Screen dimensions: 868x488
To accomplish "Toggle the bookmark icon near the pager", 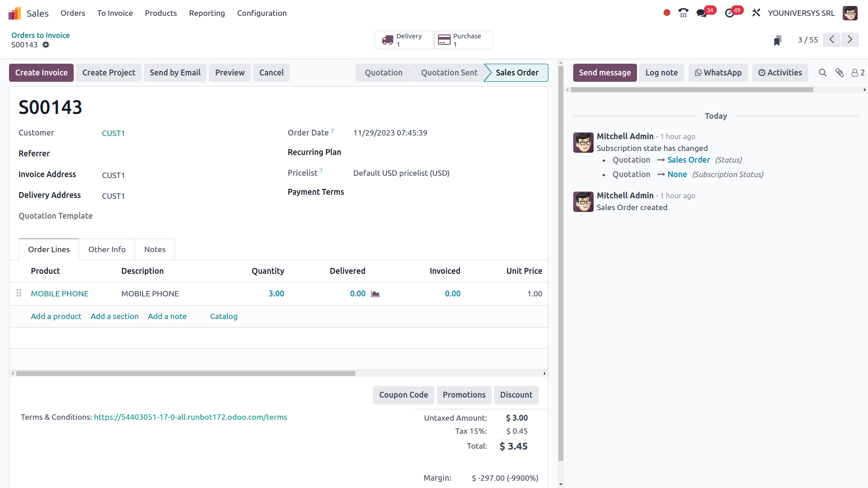I will click(778, 40).
